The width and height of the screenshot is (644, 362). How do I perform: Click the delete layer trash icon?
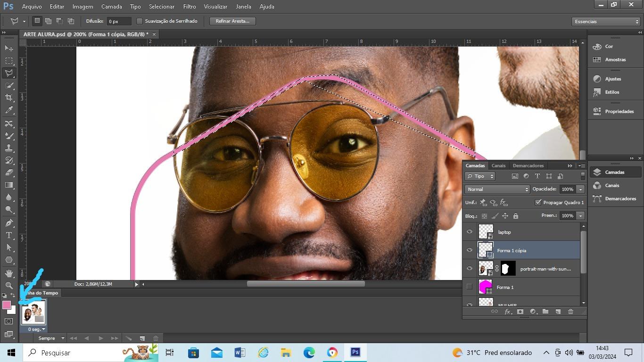570,312
